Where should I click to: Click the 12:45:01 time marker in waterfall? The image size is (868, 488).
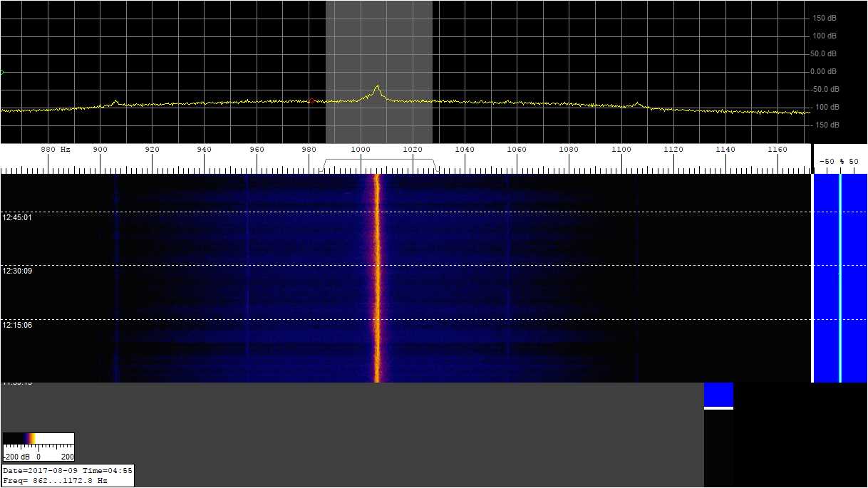pyautogui.click(x=18, y=218)
